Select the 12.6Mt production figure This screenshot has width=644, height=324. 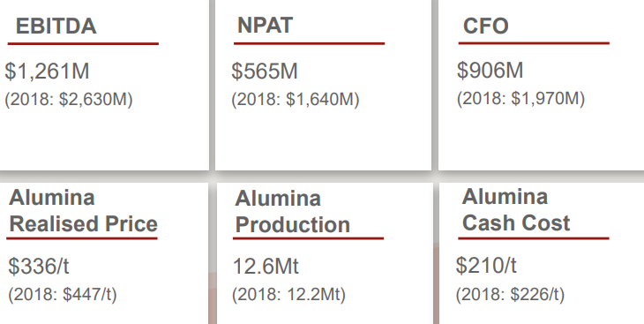[266, 266]
